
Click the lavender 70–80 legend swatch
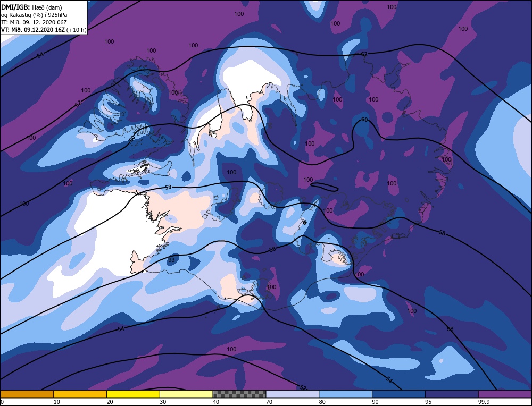tap(293, 394)
